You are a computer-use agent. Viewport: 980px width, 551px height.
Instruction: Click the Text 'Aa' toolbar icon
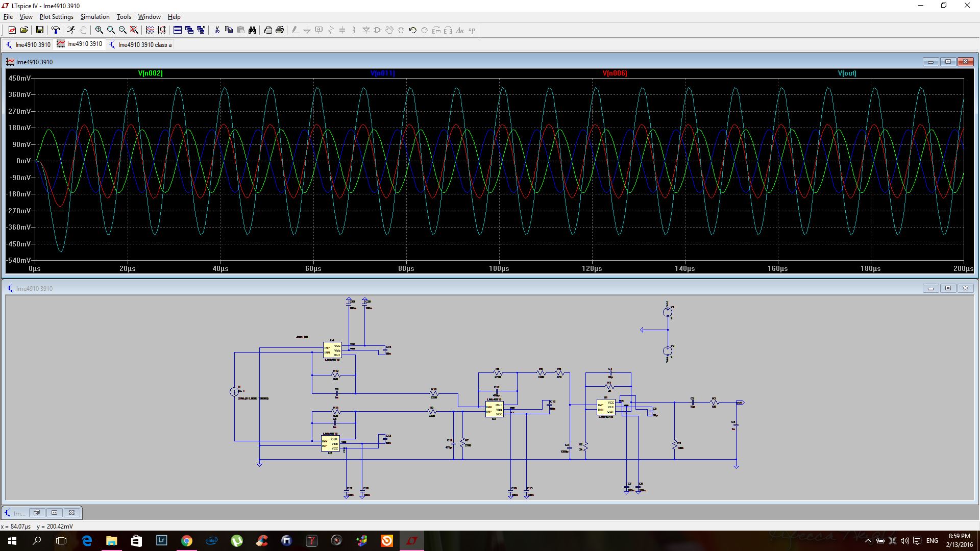(x=460, y=30)
